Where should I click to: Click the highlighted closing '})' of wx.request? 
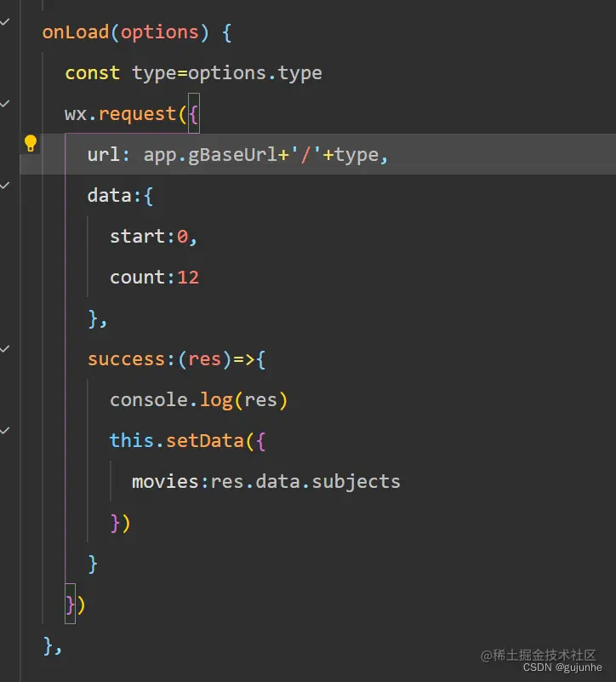point(75,605)
